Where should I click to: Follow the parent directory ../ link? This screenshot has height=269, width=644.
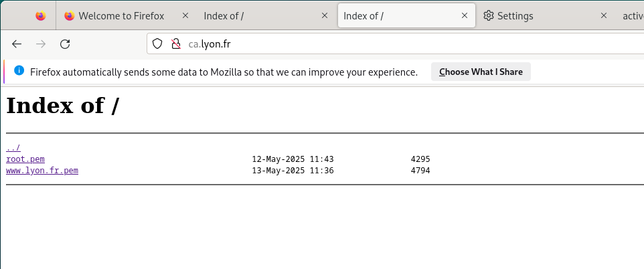click(x=13, y=148)
